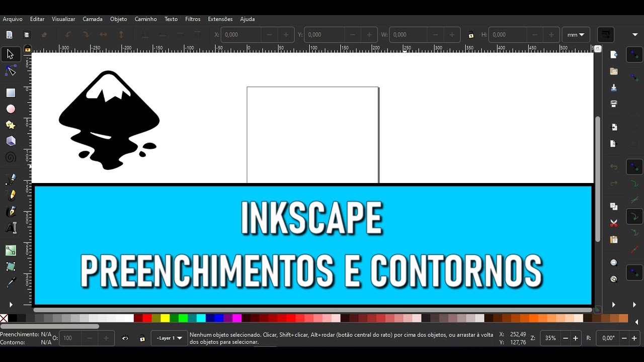This screenshot has width=644, height=362.
Task: Toggle guide lock at ruler corner
Action: [x=28, y=49]
